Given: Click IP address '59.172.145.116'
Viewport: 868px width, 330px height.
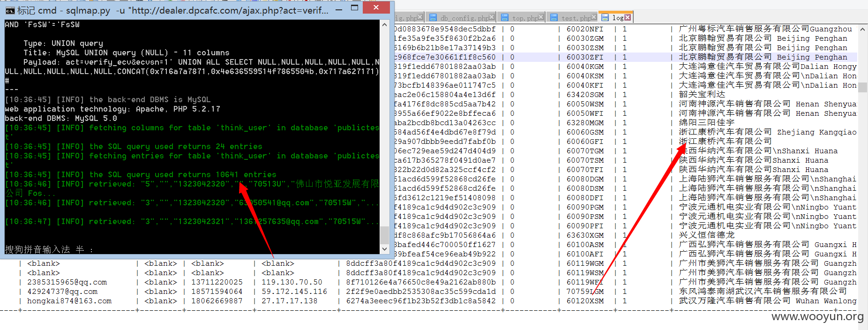Looking at the screenshot, I should 294,292.
